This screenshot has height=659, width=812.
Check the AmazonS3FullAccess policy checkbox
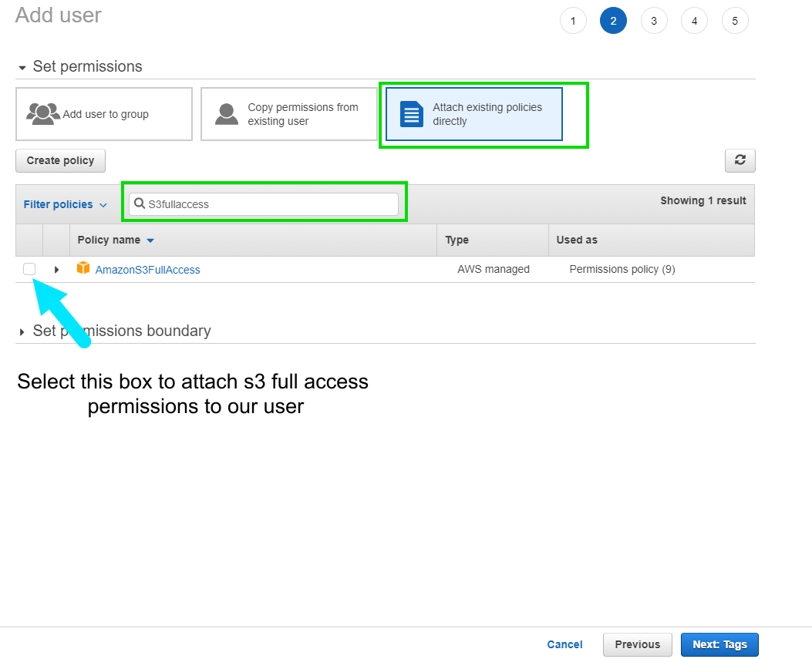[x=29, y=269]
